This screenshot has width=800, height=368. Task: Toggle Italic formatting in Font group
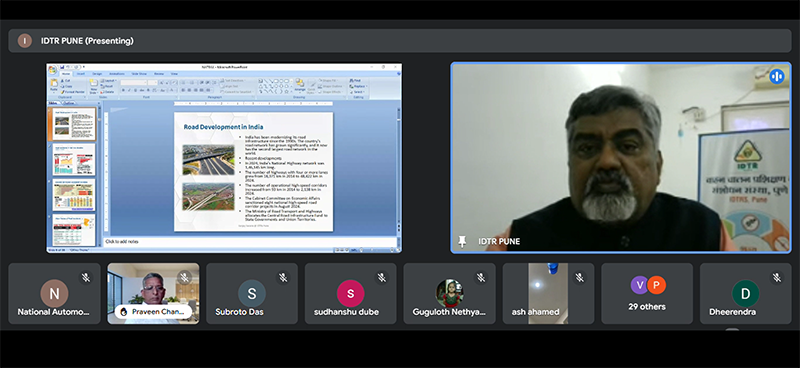coord(129,90)
